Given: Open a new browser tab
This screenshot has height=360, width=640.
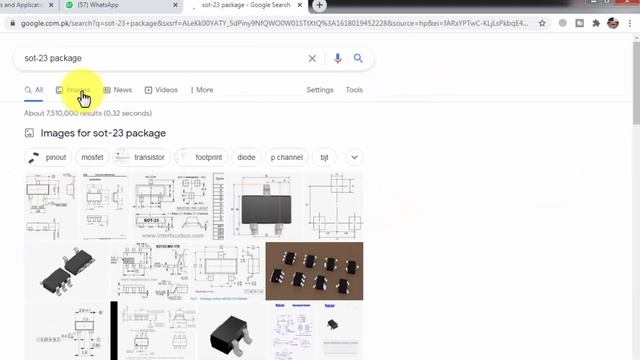Looking at the screenshot, I should (x=319, y=5).
